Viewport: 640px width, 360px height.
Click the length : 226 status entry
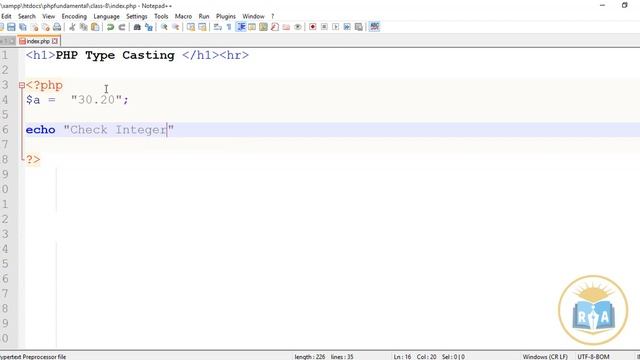coord(310,357)
